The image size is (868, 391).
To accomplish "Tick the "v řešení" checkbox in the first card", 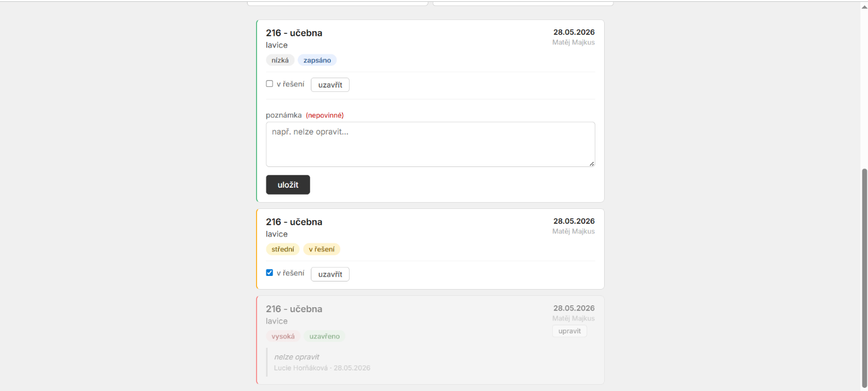I will [x=270, y=84].
